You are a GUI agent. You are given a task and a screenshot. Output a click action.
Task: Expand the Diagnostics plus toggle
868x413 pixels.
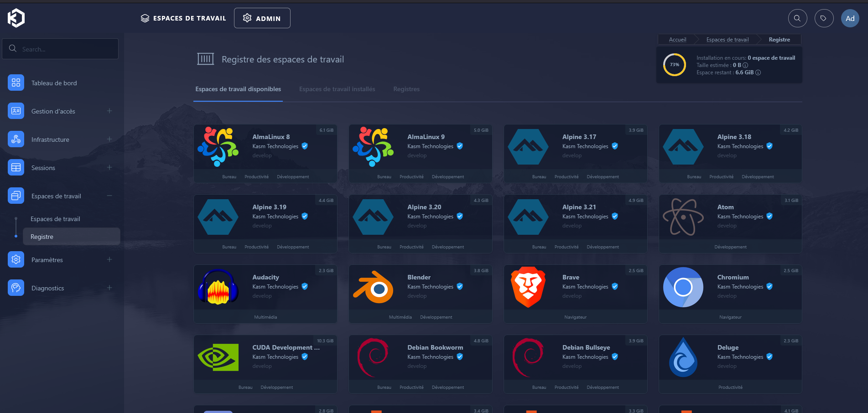109,288
